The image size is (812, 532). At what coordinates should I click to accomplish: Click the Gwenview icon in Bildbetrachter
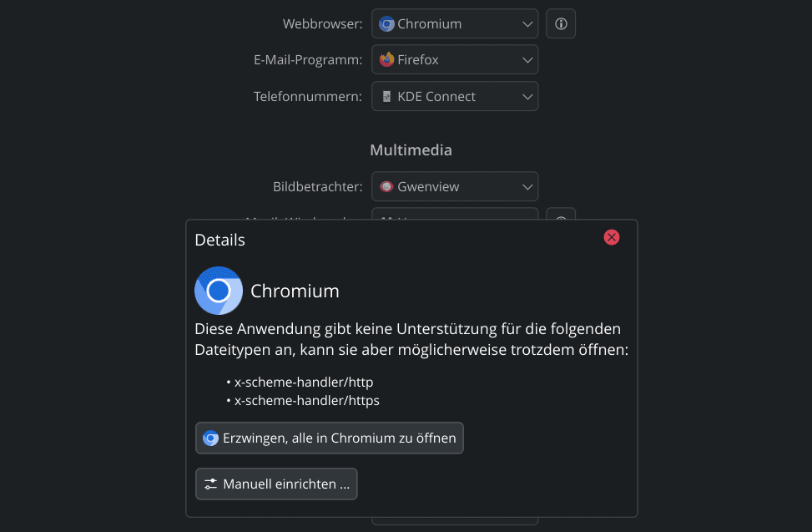386,186
